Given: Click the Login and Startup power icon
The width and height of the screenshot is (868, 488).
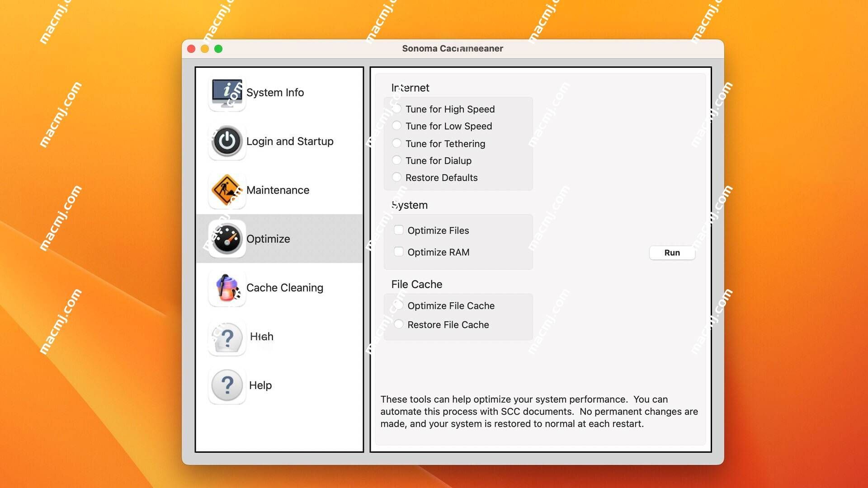Looking at the screenshot, I should tap(227, 141).
